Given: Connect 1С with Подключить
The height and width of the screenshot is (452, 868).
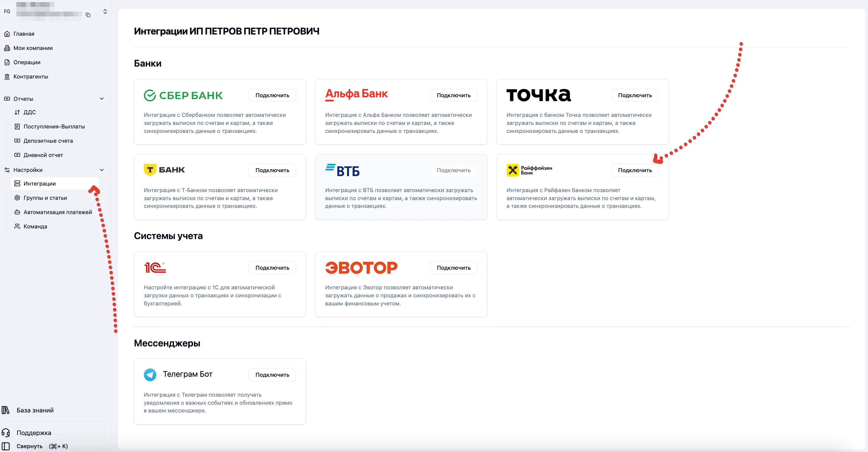Looking at the screenshot, I should click(272, 268).
